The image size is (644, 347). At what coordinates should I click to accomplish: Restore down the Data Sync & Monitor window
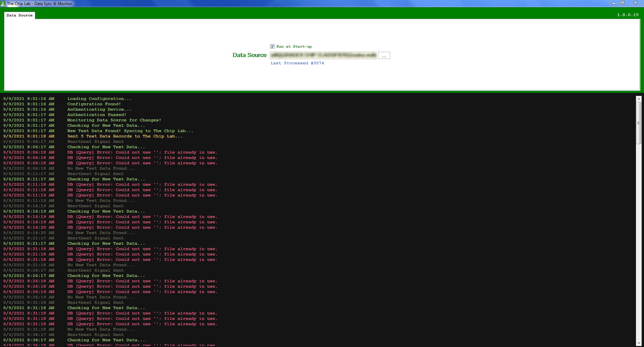(x=622, y=3)
